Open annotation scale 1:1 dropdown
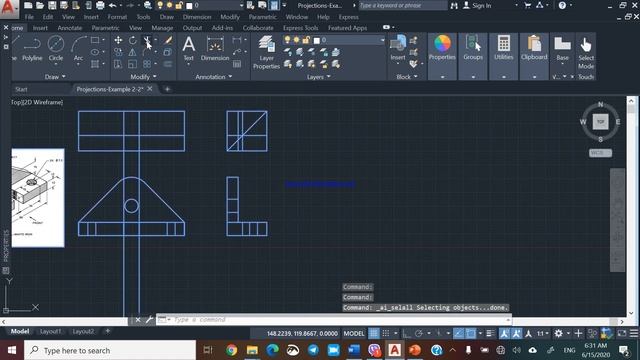This screenshot has width=640, height=360. [x=542, y=333]
